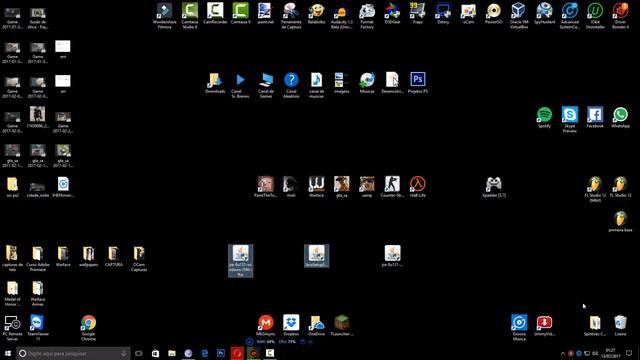Open IObit Uninstaller shortcut

pyautogui.click(x=595, y=16)
